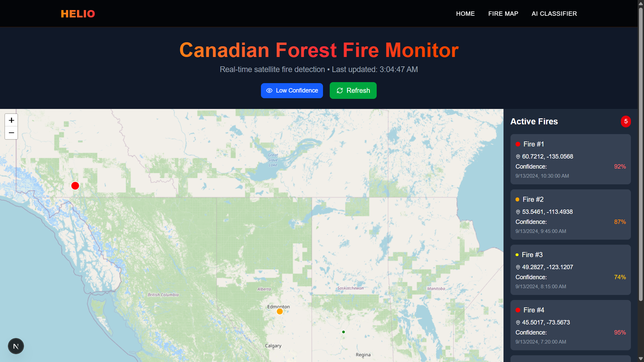
Task: Select the Fire #1 card
Action: point(570,159)
